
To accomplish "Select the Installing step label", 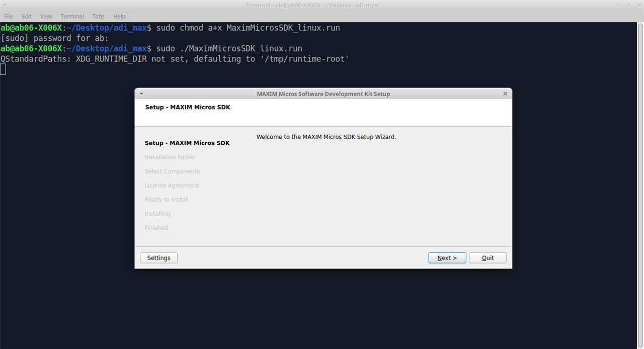I will [157, 214].
